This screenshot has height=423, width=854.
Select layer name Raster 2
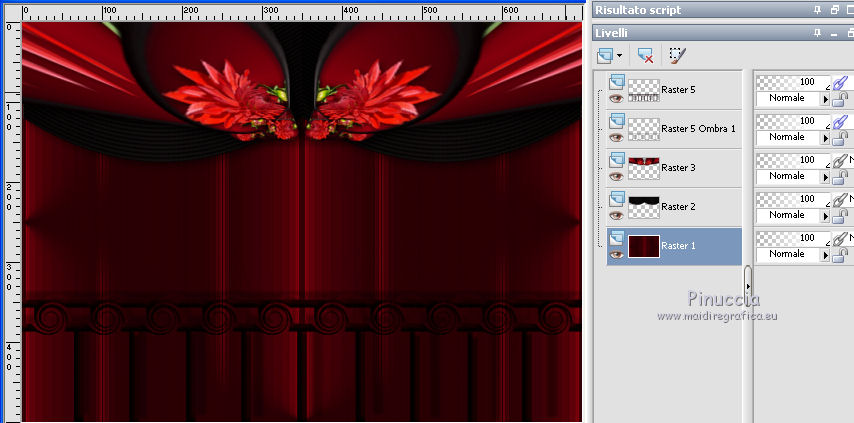click(678, 207)
